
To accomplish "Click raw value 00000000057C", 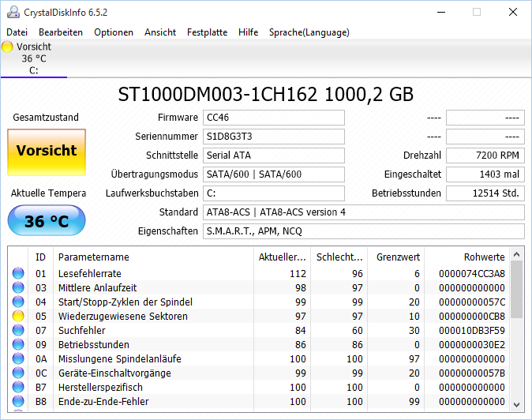I will click(472, 302).
